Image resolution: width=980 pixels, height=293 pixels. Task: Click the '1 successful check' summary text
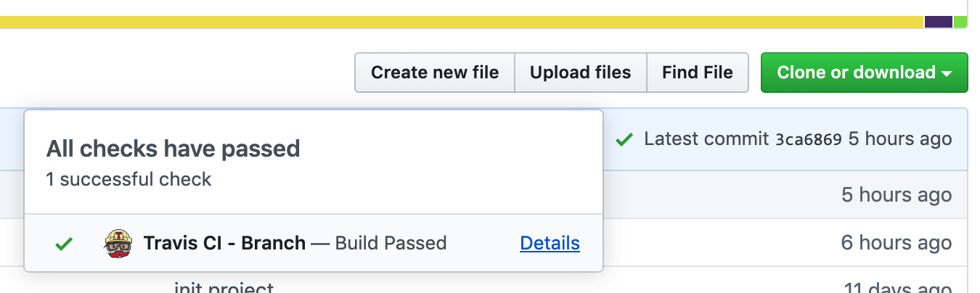coord(128,179)
